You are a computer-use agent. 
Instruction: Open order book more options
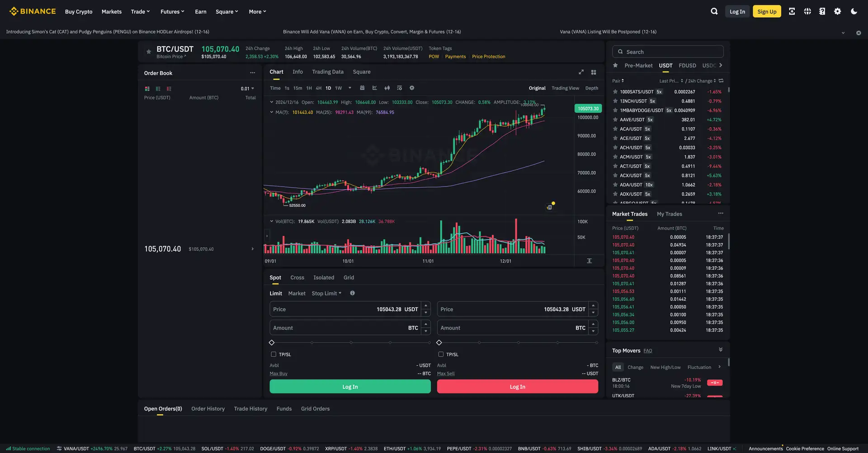click(x=253, y=73)
